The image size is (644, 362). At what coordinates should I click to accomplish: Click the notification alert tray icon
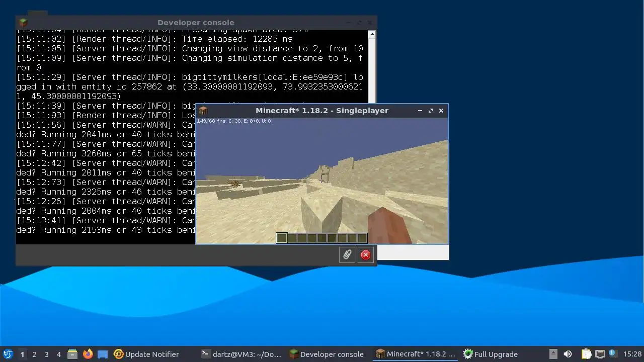coord(612,353)
